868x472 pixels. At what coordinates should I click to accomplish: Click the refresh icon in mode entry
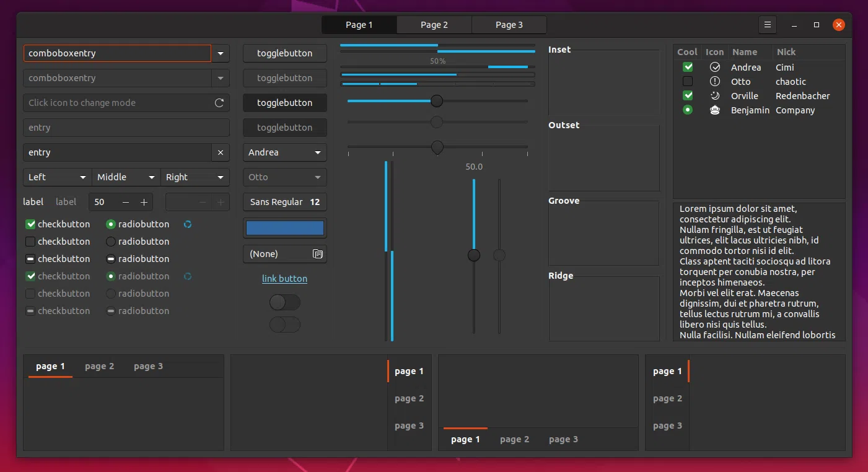point(219,103)
